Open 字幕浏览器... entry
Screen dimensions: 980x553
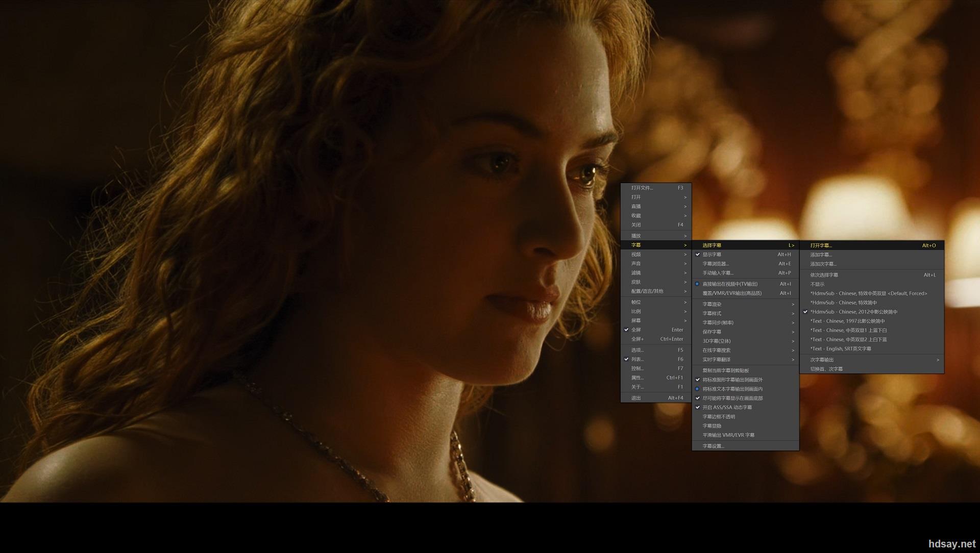[745, 264]
